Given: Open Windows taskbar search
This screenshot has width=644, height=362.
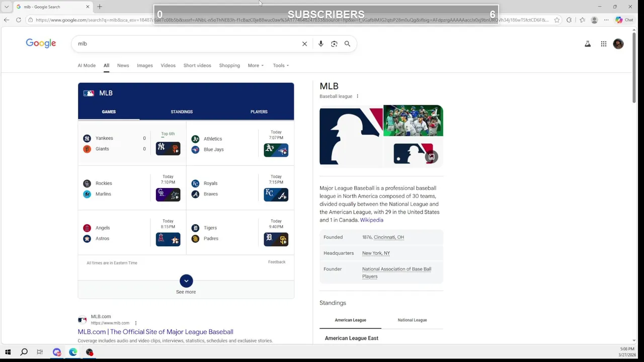Looking at the screenshot, I should [x=24, y=352].
